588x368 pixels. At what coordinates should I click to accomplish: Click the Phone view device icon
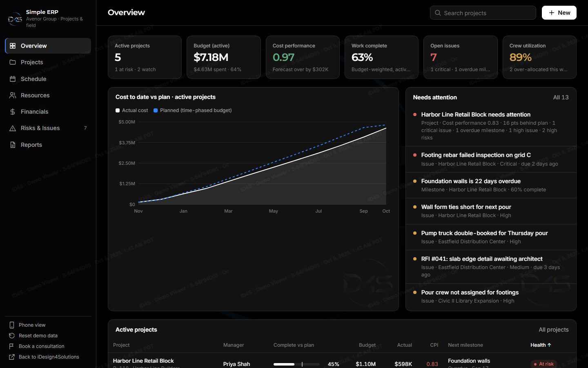coord(12,325)
